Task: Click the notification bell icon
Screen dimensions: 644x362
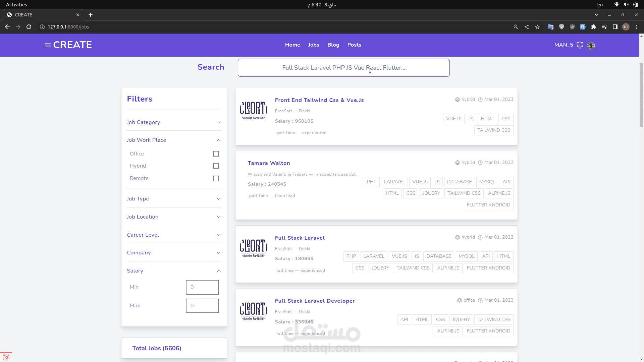Action: [x=580, y=45]
